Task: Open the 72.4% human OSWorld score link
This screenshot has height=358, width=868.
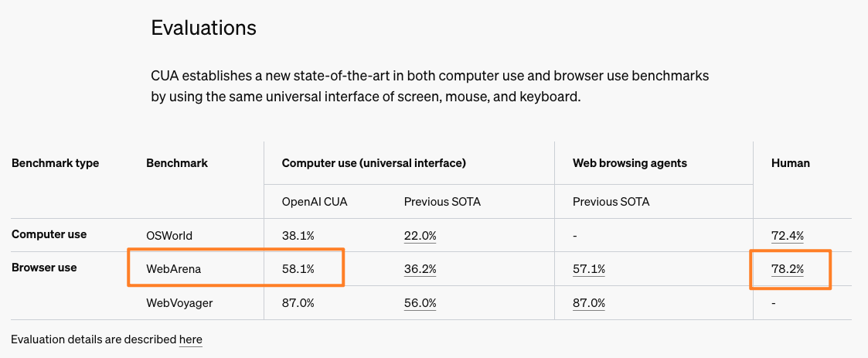Action: pyautogui.click(x=788, y=235)
